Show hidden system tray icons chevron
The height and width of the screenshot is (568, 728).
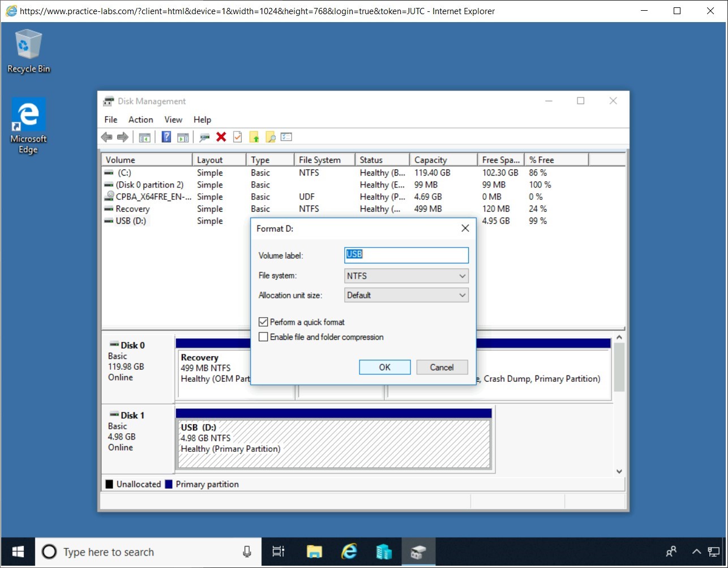[697, 552]
